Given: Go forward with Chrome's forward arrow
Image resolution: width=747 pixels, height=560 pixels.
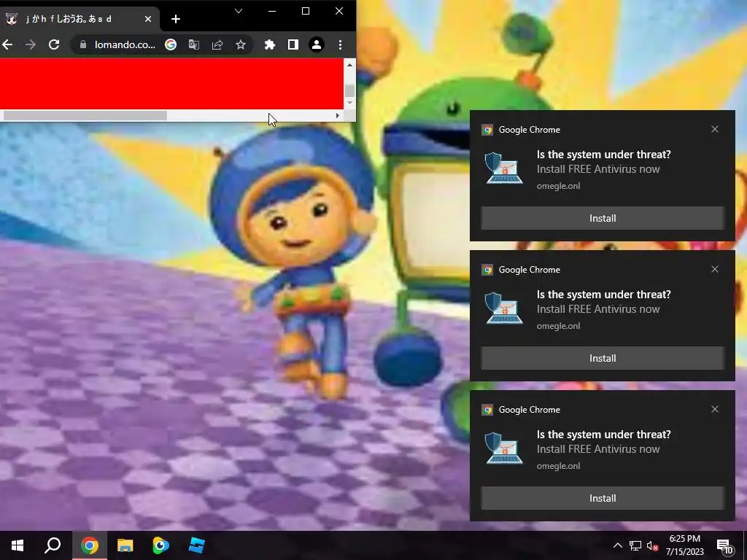Looking at the screenshot, I should point(31,44).
